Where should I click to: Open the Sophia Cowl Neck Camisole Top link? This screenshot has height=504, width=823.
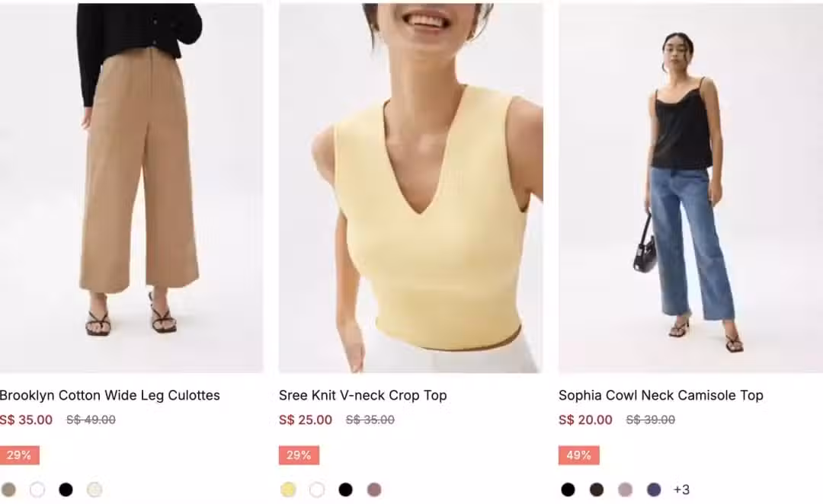(x=661, y=395)
